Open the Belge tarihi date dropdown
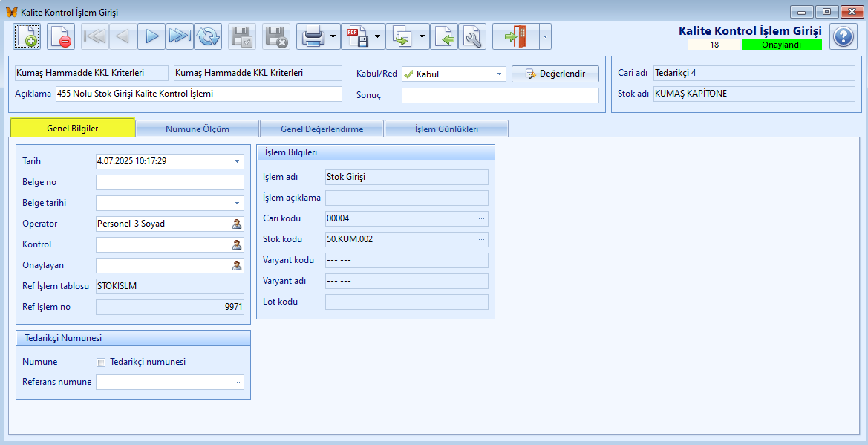The width and height of the screenshot is (868, 445). pyautogui.click(x=237, y=203)
